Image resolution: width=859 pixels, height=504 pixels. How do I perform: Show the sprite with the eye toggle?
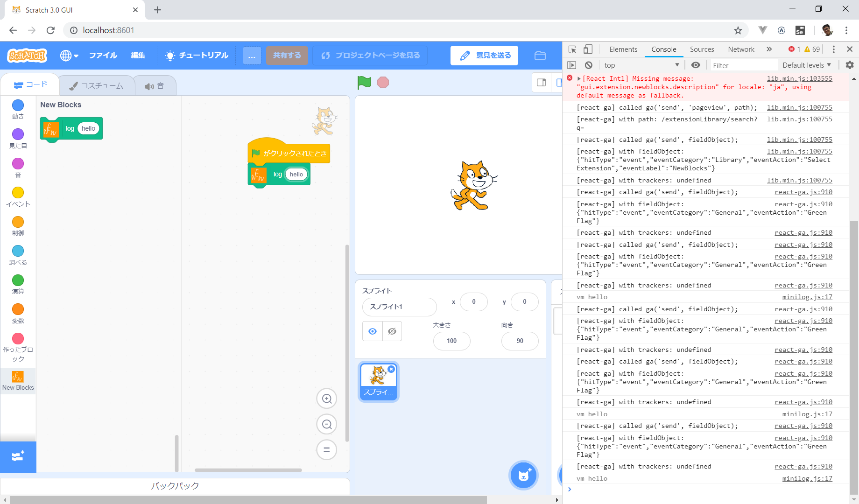click(x=372, y=331)
